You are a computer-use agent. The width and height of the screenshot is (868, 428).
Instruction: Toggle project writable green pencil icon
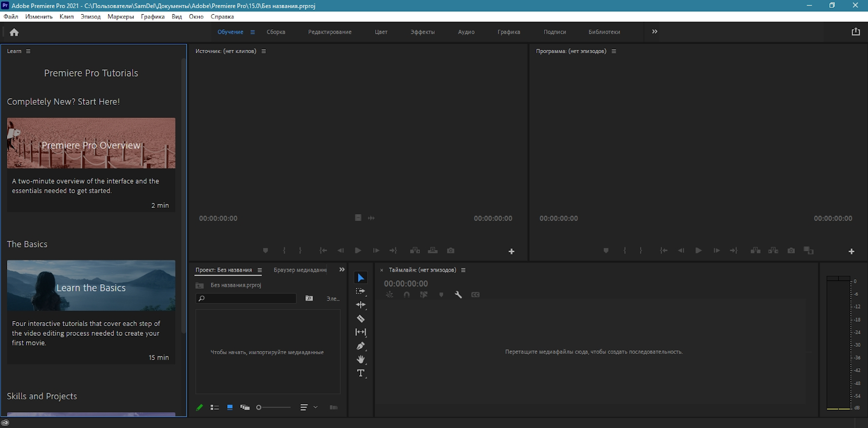pyautogui.click(x=200, y=407)
